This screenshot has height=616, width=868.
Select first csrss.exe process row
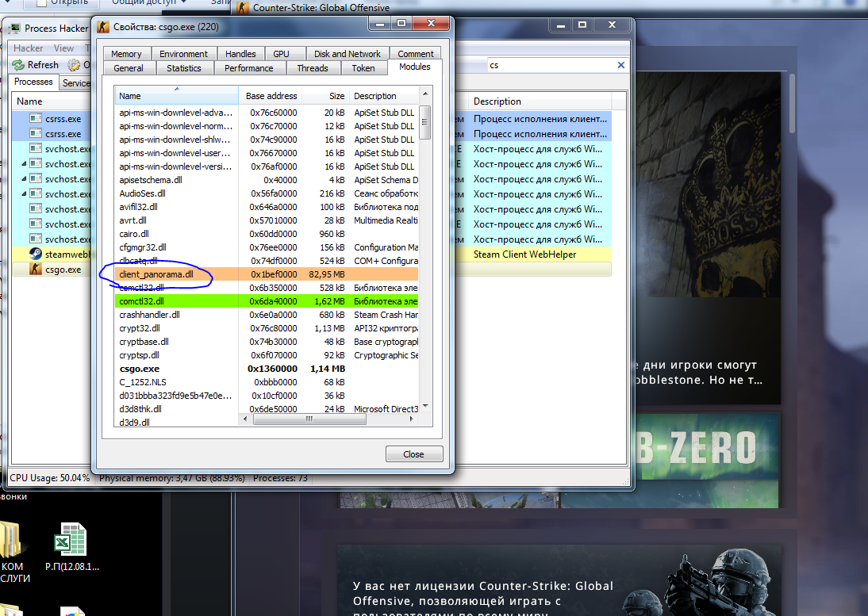tap(52, 118)
